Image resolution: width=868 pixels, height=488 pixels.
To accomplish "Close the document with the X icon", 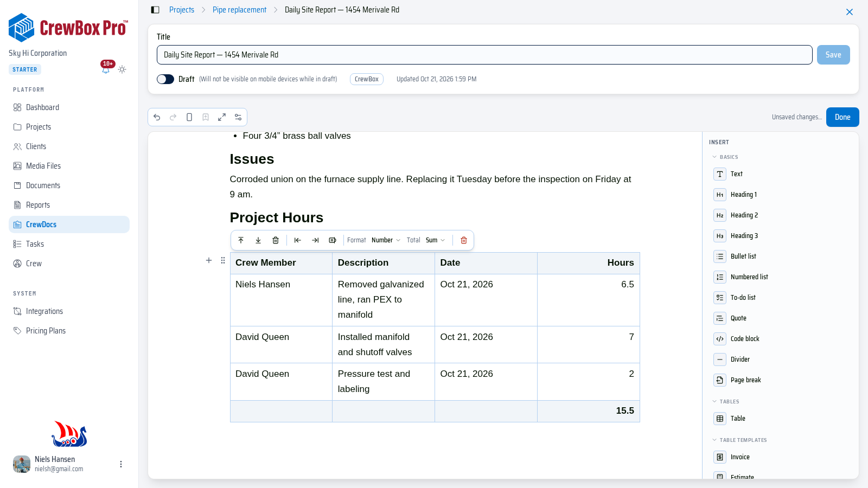I will coord(850,12).
